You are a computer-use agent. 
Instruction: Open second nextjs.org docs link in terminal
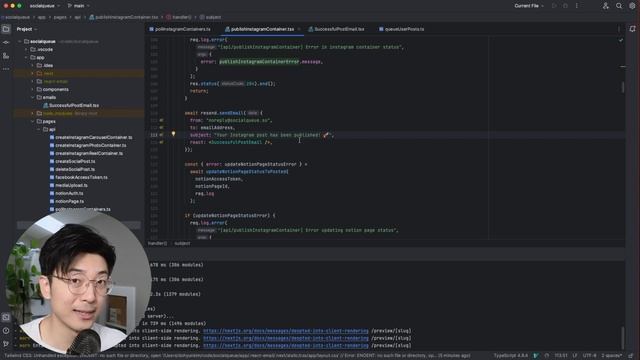tap(286, 338)
